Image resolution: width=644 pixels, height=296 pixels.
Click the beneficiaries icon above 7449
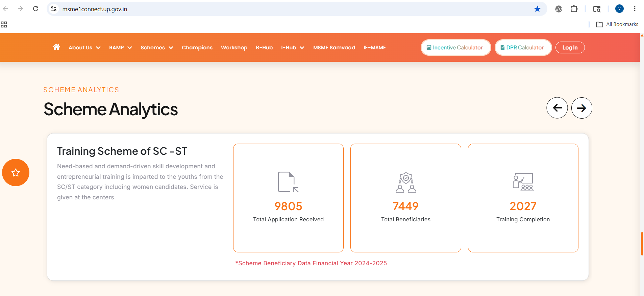click(406, 182)
